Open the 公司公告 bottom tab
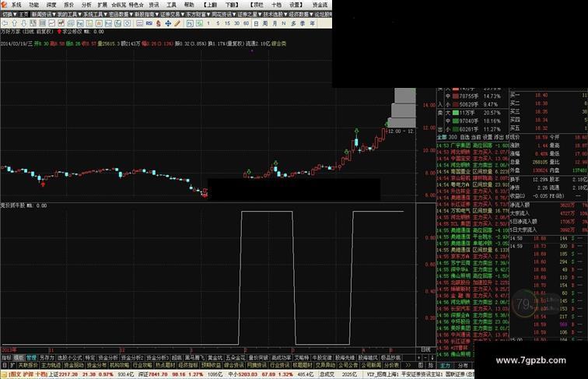 (x=348, y=365)
